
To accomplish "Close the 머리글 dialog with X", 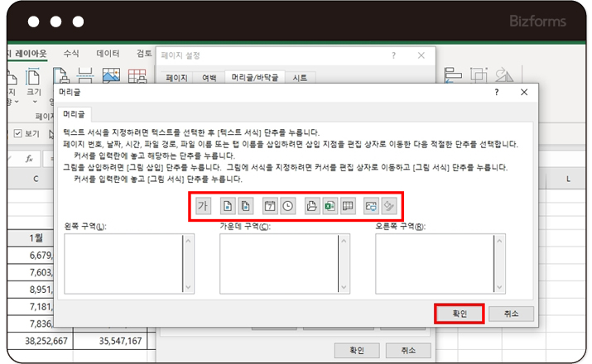I will 524,93.
